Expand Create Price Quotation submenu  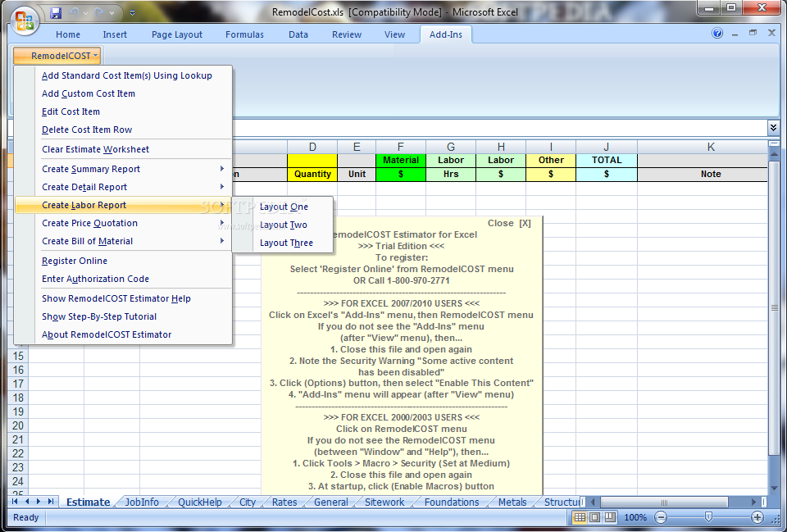(x=123, y=223)
